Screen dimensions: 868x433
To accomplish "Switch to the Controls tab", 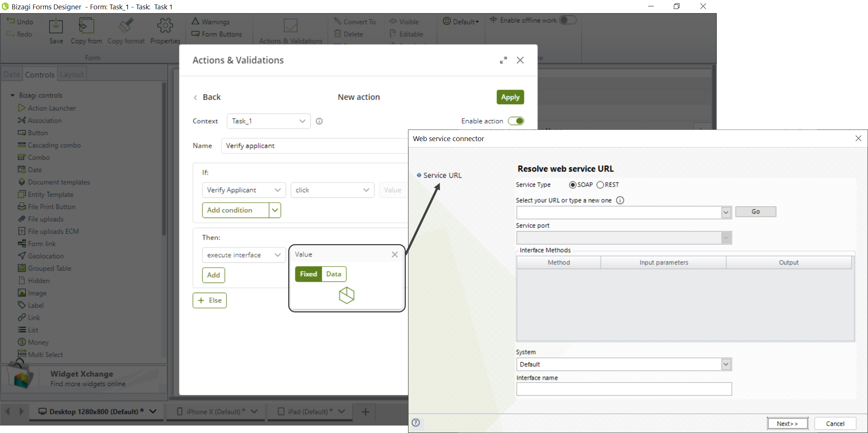I will (40, 75).
